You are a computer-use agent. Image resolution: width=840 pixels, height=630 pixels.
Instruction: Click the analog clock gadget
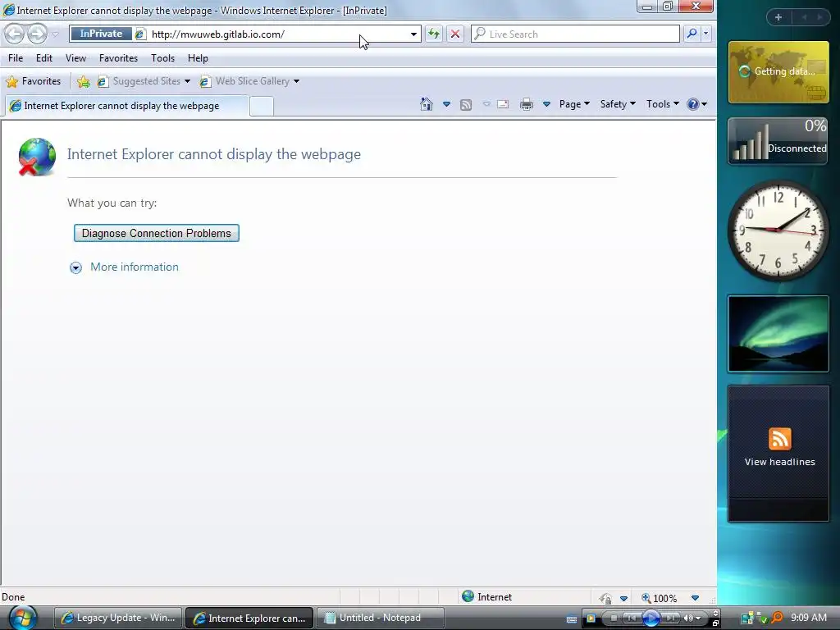pos(778,231)
